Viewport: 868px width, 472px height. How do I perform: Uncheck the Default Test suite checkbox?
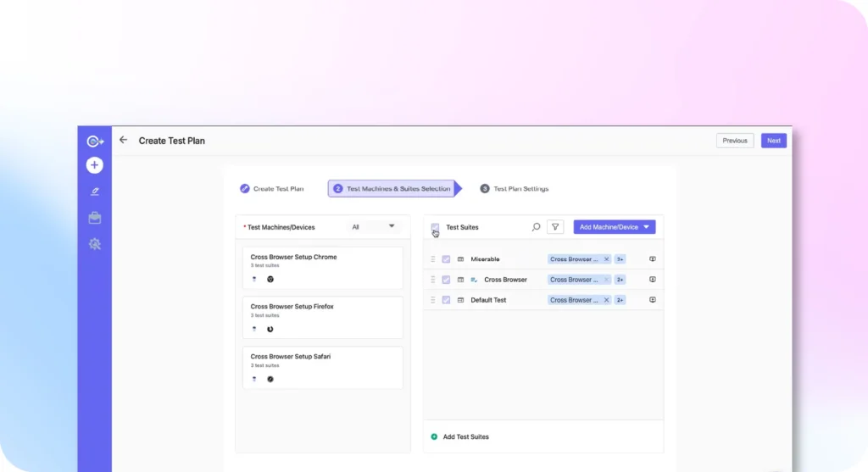tap(446, 300)
